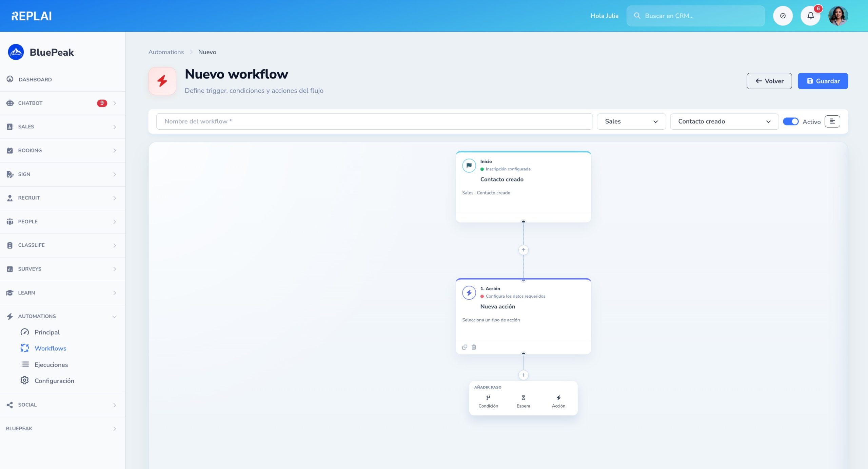
Task: Click the Automations lightning icon in sidebar
Action: pos(10,316)
